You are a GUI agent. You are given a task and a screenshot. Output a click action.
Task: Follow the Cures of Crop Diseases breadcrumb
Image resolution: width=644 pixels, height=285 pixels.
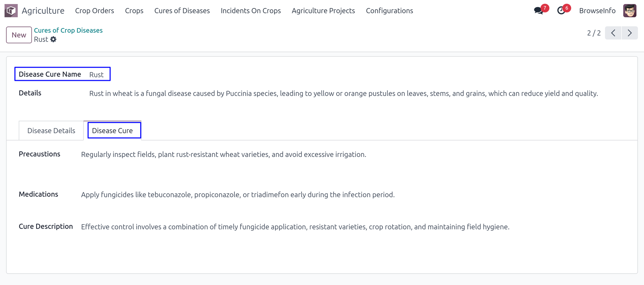(68, 31)
